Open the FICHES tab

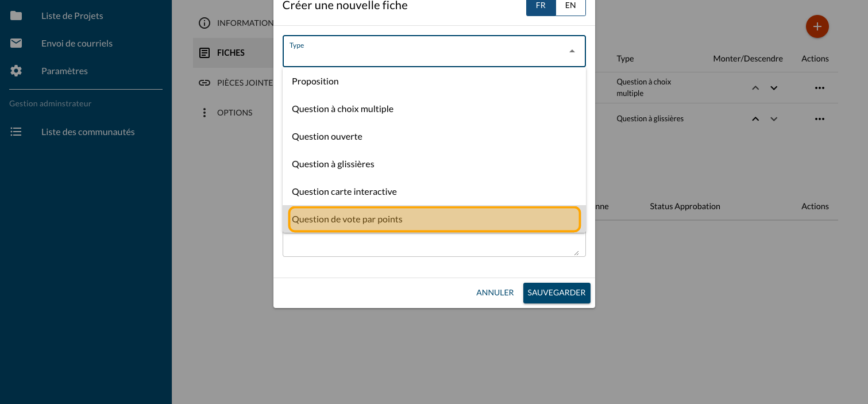(x=231, y=53)
